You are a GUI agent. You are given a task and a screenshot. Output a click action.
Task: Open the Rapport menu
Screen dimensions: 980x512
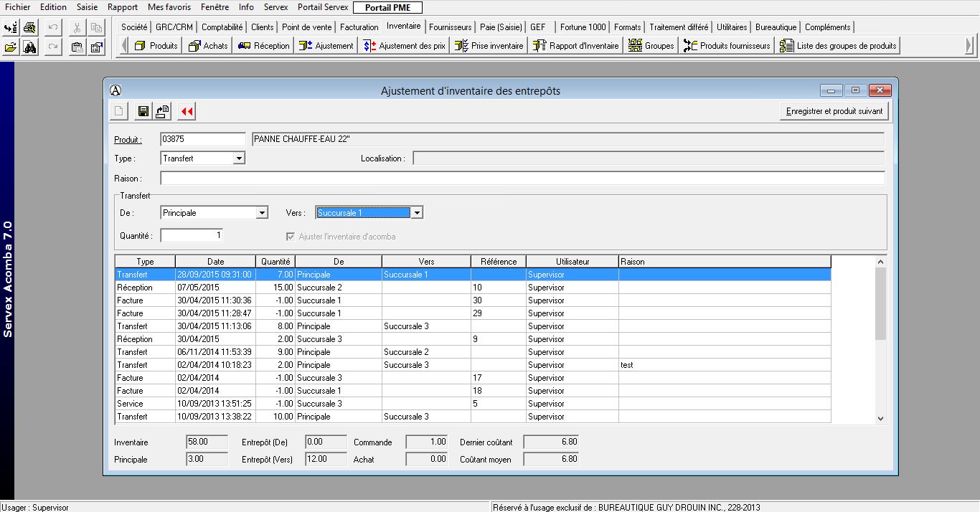(x=123, y=7)
